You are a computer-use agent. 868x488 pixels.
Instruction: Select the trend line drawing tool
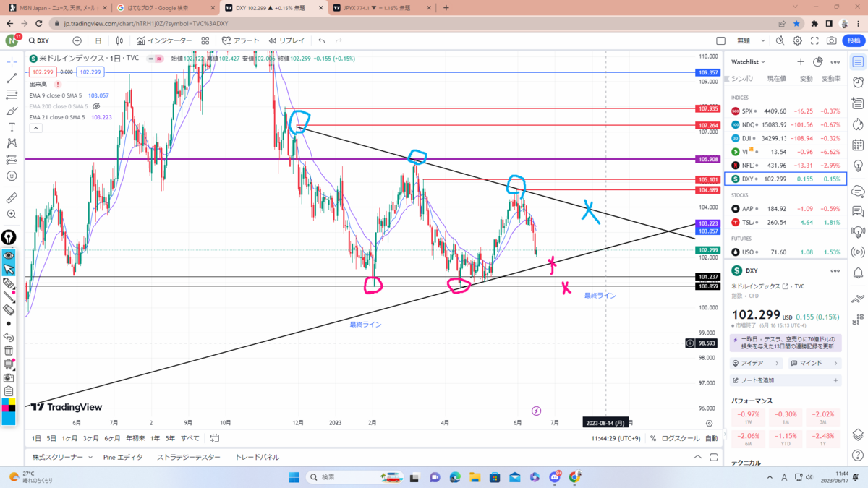tap(12, 78)
